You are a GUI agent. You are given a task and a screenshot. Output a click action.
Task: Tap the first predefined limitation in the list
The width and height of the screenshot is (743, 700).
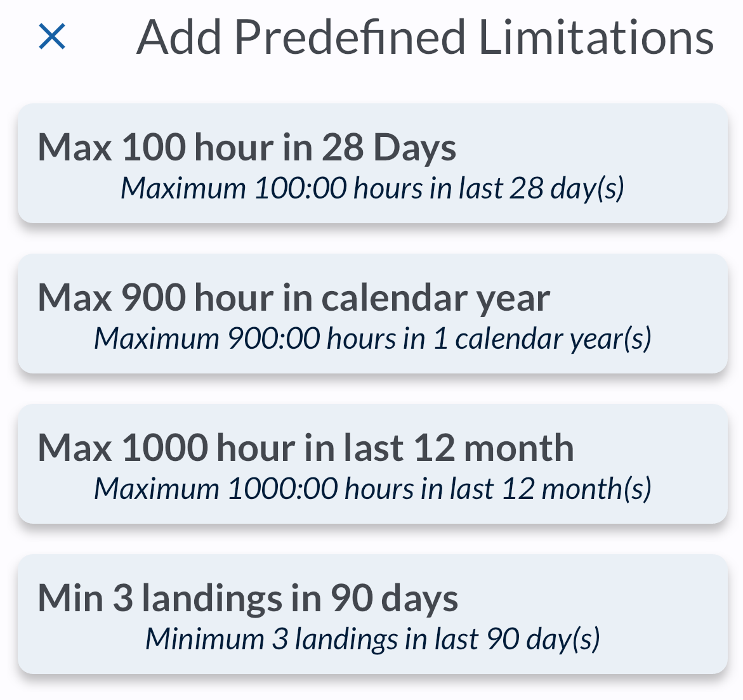372,164
